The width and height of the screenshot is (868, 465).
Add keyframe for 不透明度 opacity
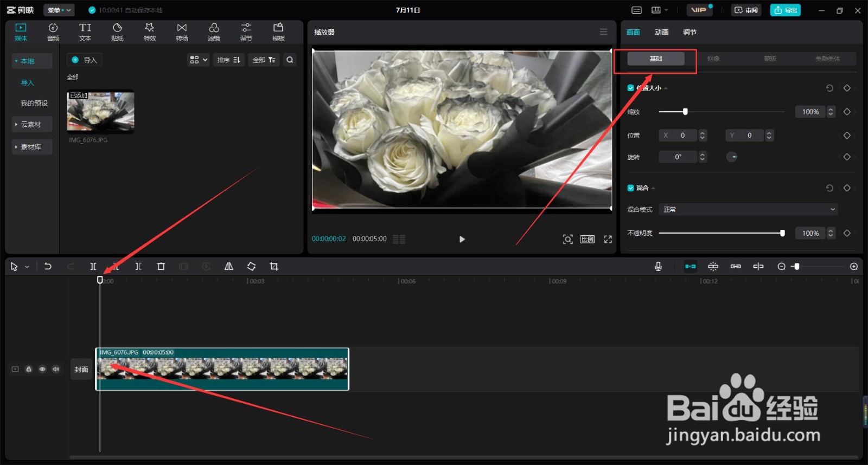847,233
